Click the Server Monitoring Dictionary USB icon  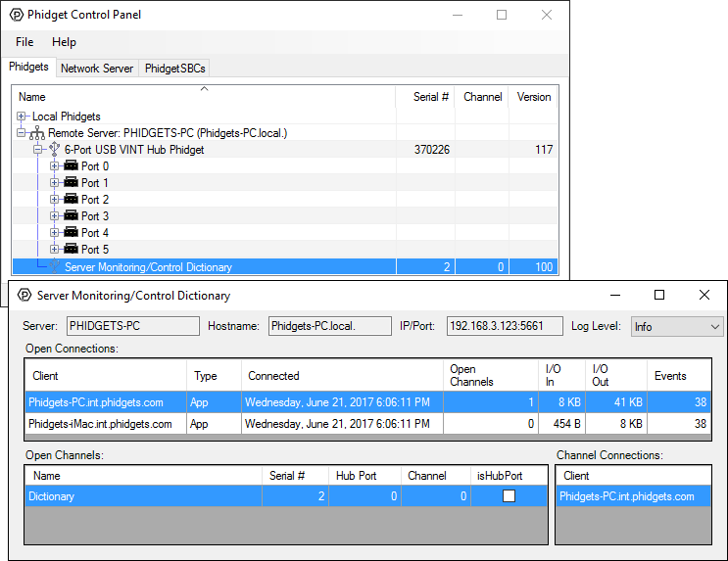(54, 266)
